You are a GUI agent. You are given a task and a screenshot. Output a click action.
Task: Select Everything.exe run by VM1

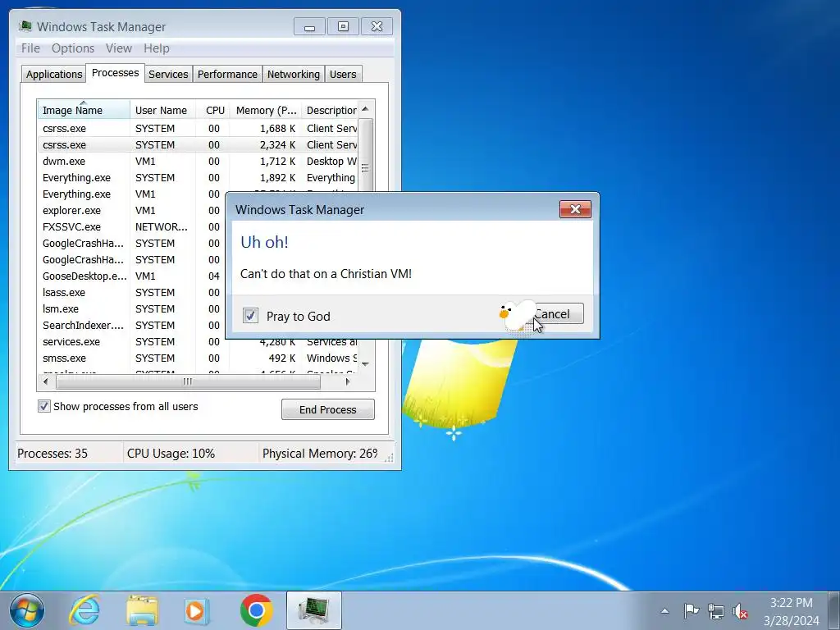coord(131,194)
